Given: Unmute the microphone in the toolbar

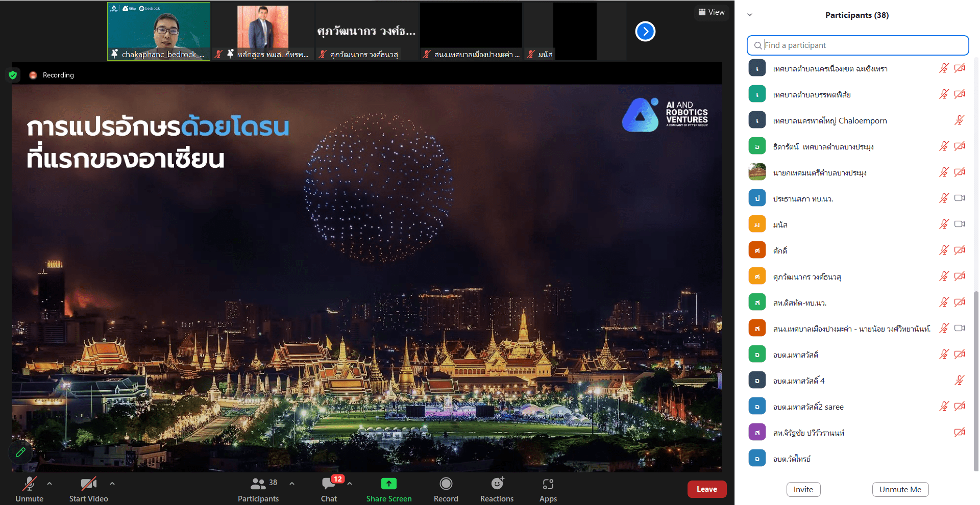Looking at the screenshot, I should click(x=29, y=484).
